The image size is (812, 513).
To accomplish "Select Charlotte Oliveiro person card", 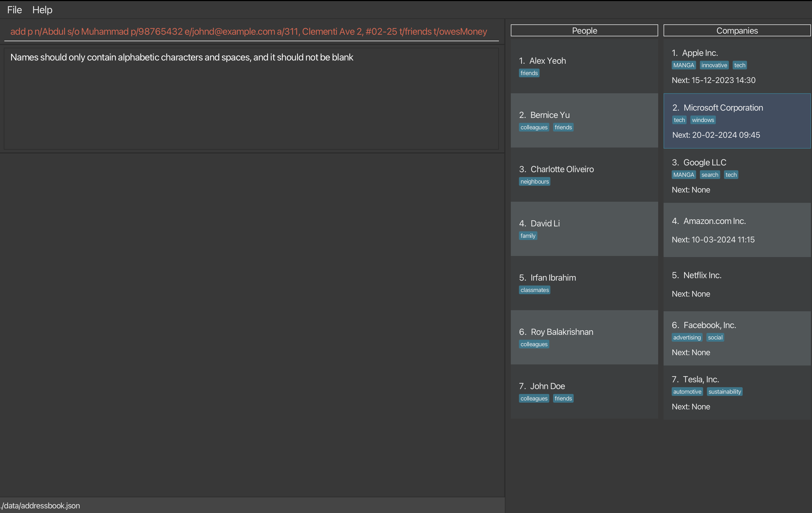I will 584,175.
